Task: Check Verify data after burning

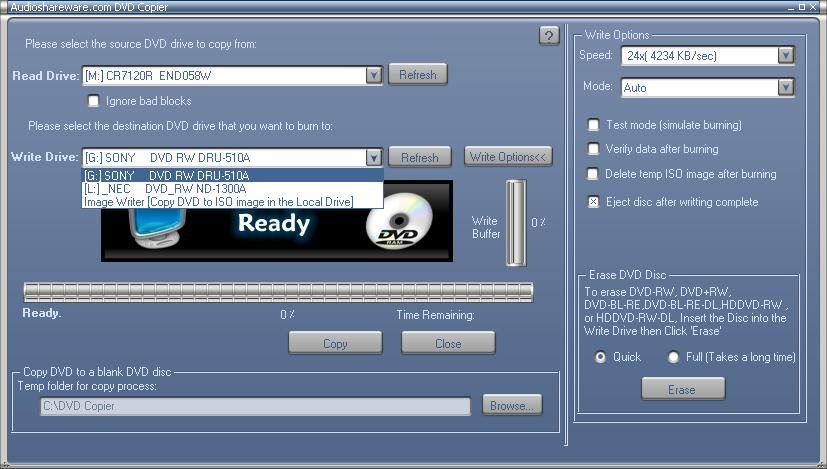Action: pos(593,149)
